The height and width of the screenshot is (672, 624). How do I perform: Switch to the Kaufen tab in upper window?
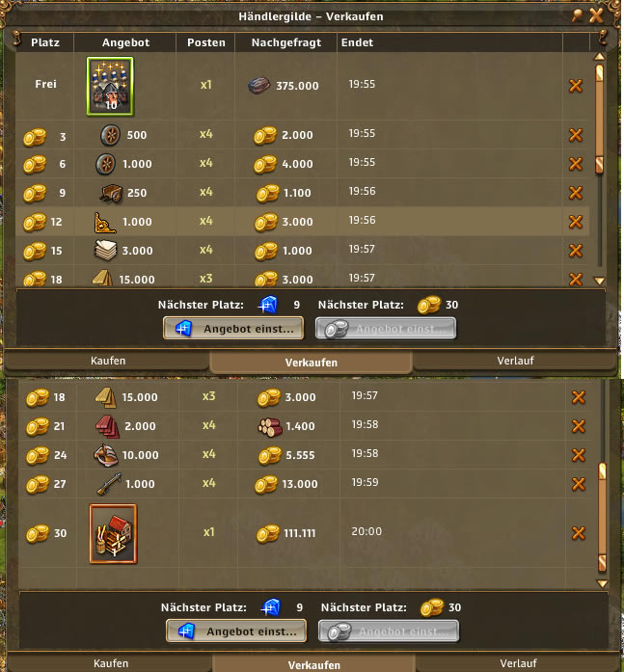(107, 361)
